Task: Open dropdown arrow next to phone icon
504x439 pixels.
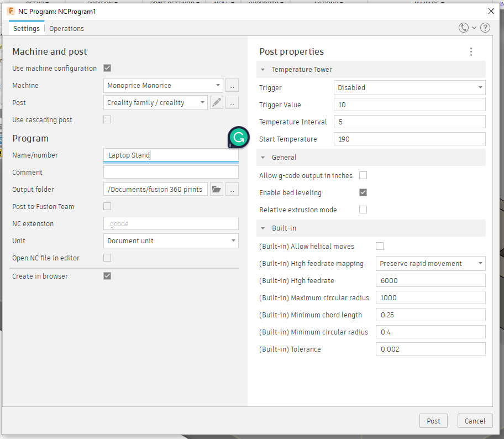Action: click(x=474, y=28)
